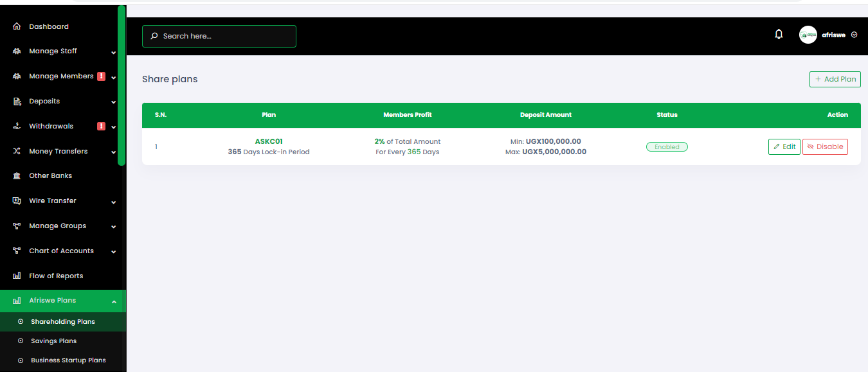This screenshot has width=868, height=372.
Task: Open the afriswe user dropdown arrow
Action: coord(854,35)
